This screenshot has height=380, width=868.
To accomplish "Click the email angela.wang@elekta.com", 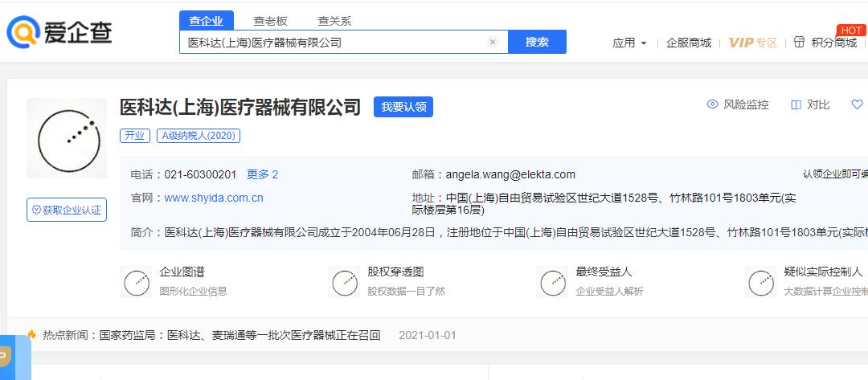I will [510, 175].
